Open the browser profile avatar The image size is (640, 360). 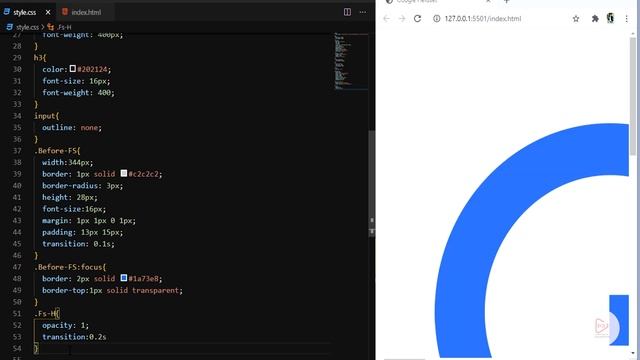pos(610,18)
